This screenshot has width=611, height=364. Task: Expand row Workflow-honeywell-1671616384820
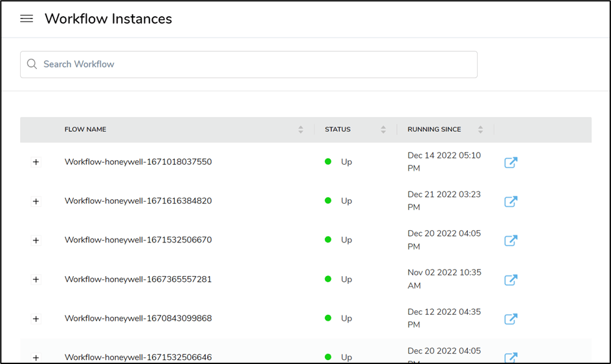36,201
